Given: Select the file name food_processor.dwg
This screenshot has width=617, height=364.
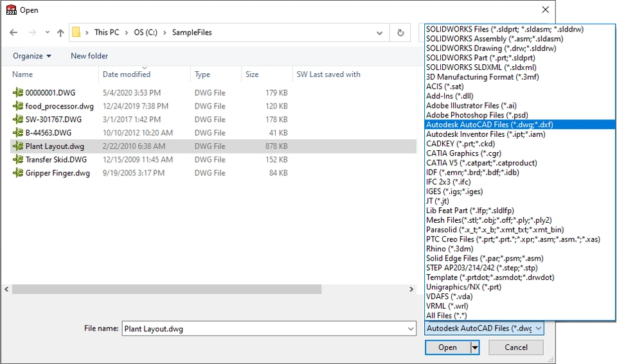Looking at the screenshot, I should [59, 106].
